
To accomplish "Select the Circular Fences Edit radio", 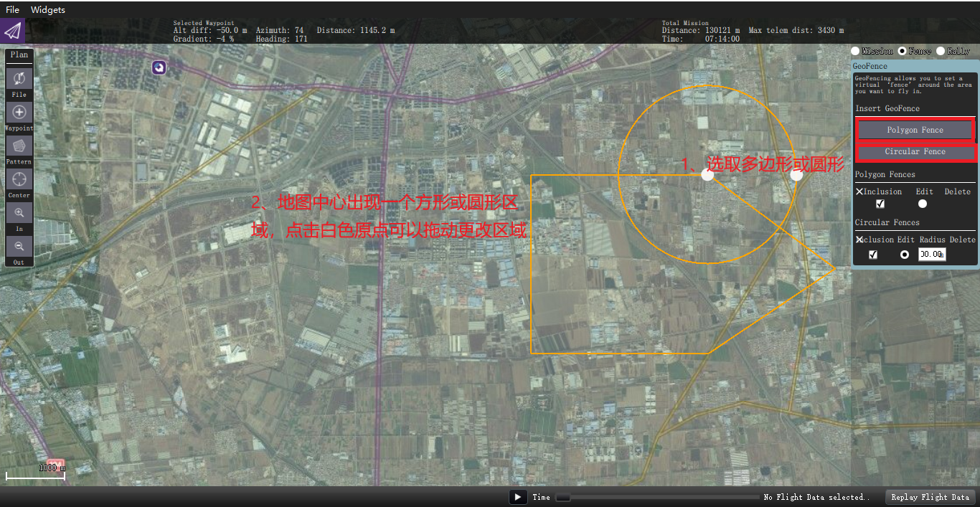I will click(x=905, y=255).
